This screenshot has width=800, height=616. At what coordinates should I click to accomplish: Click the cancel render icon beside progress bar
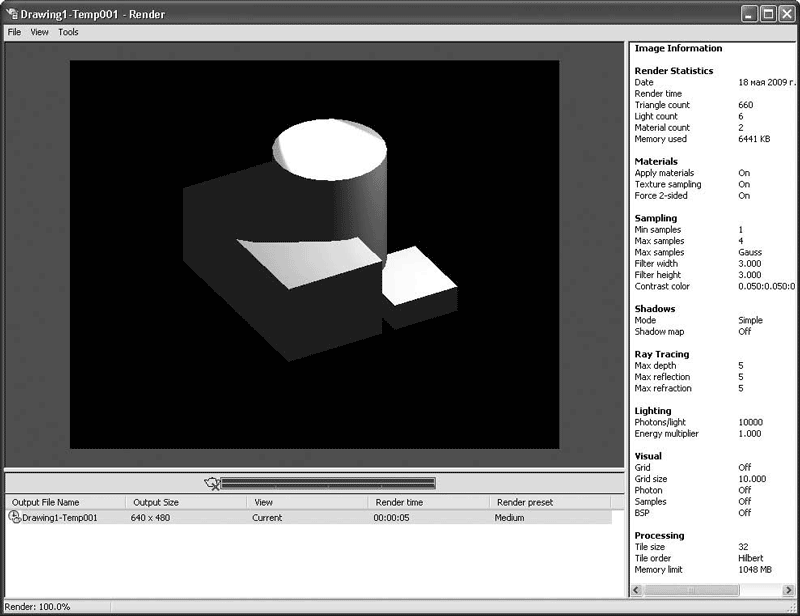(211, 483)
